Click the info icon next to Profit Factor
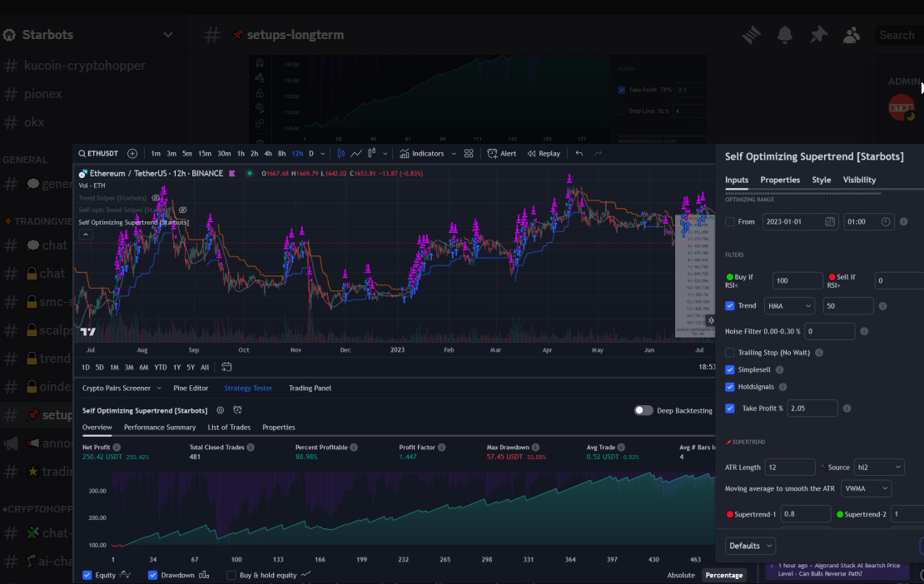 (441, 448)
